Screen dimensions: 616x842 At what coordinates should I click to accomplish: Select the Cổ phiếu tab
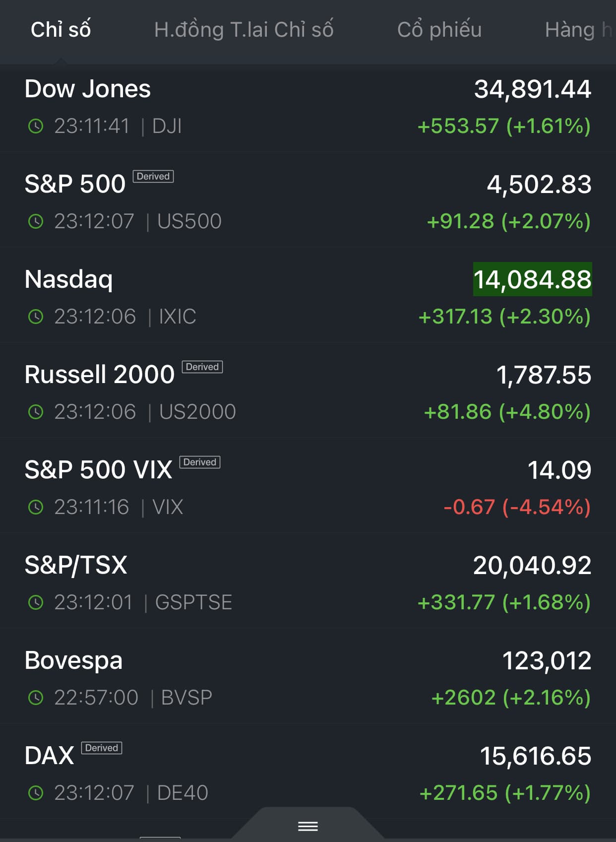click(x=439, y=30)
